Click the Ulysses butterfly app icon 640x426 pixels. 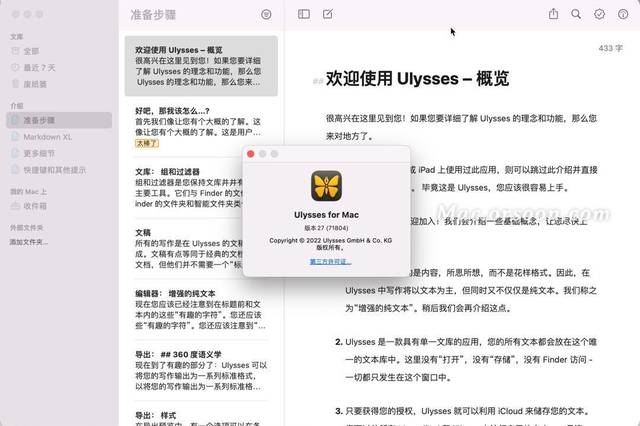click(x=327, y=186)
